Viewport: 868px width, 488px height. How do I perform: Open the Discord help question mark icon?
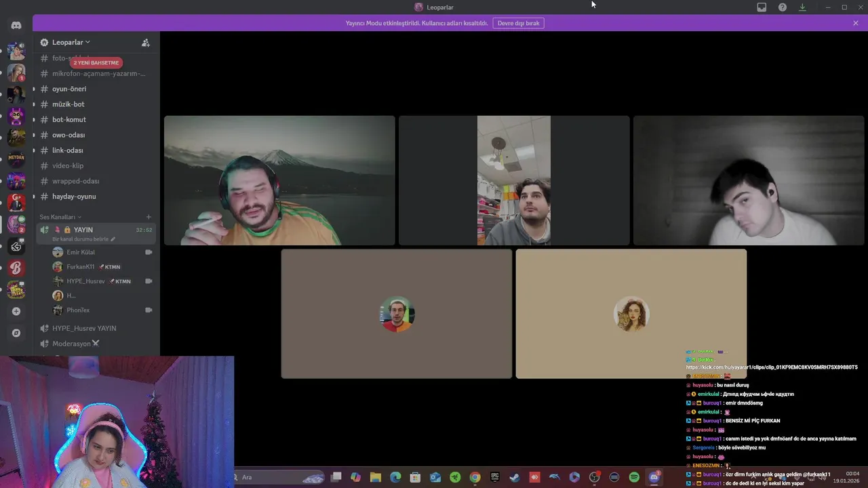click(783, 7)
